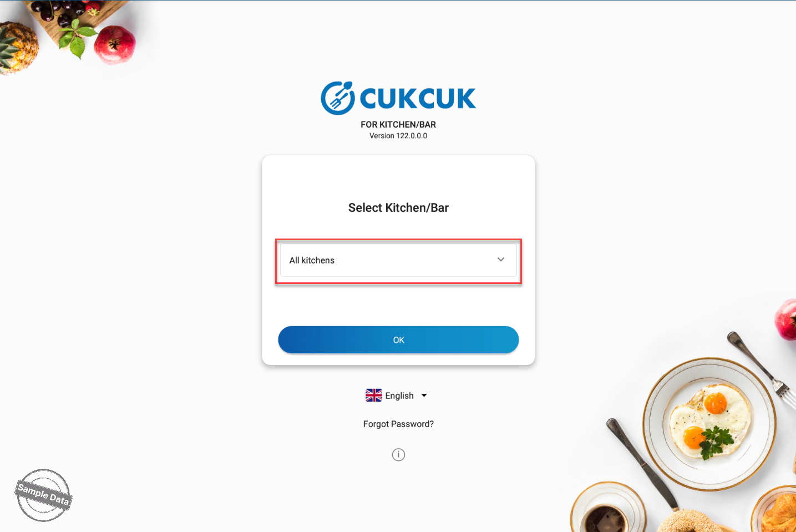Select the English language label

[399, 396]
